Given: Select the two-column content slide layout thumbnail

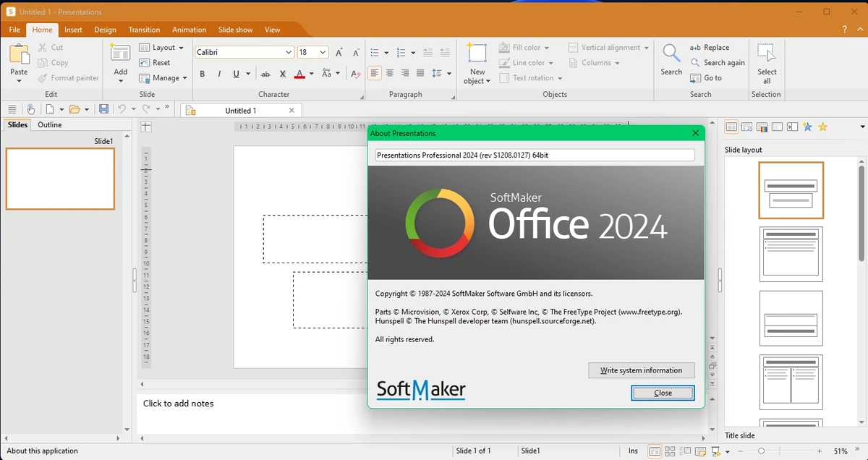Looking at the screenshot, I should coord(791,383).
